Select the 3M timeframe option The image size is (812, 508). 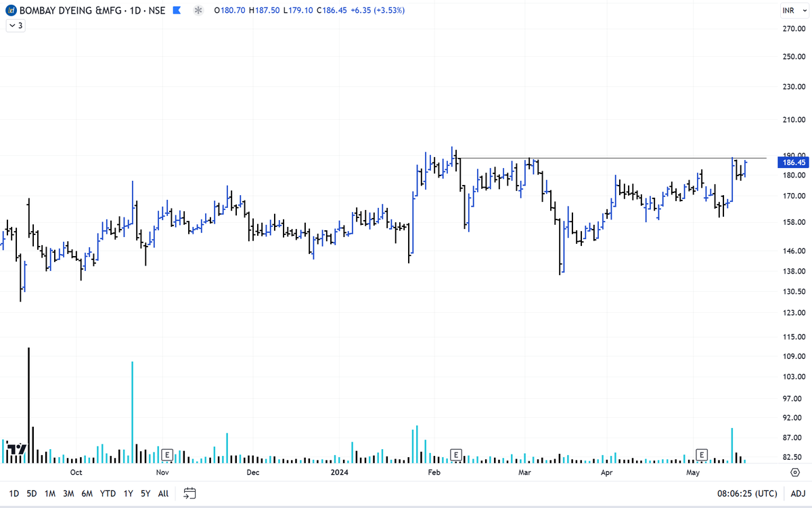(x=68, y=494)
